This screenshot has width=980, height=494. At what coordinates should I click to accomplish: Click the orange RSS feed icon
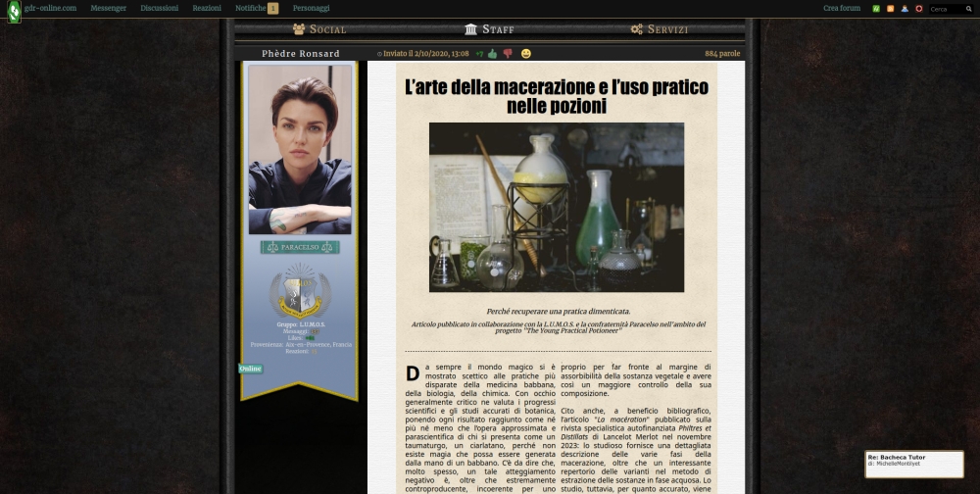coord(891,9)
